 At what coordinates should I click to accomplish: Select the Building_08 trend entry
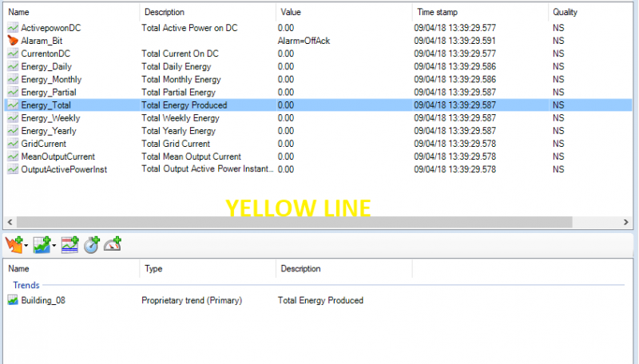[43, 300]
